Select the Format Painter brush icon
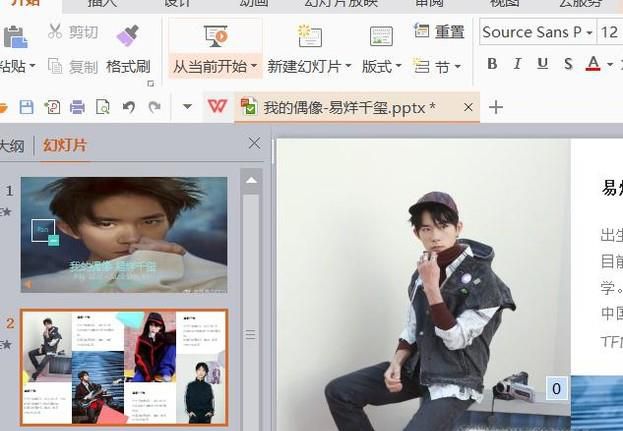Viewport: 623px width, 431px height. tap(128, 35)
